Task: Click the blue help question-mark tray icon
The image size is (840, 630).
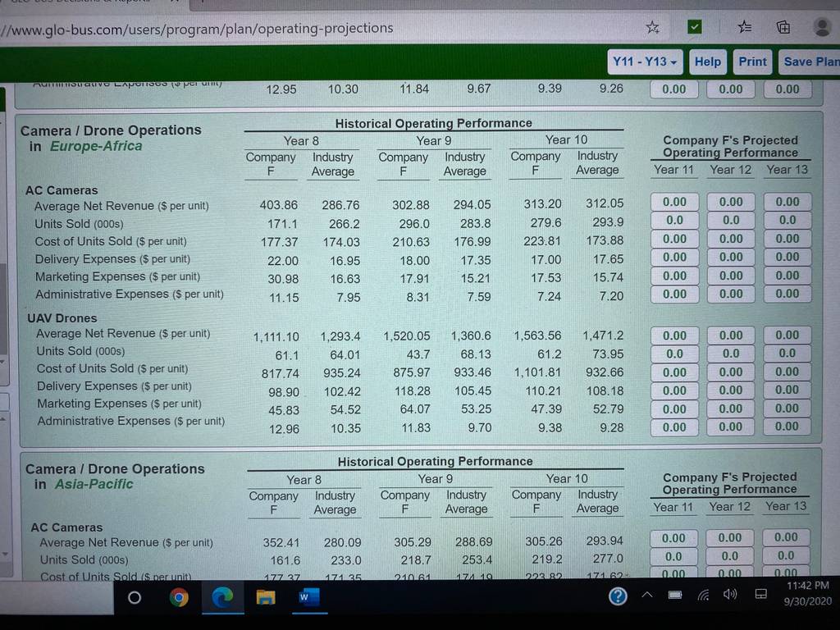Action: 618,596
